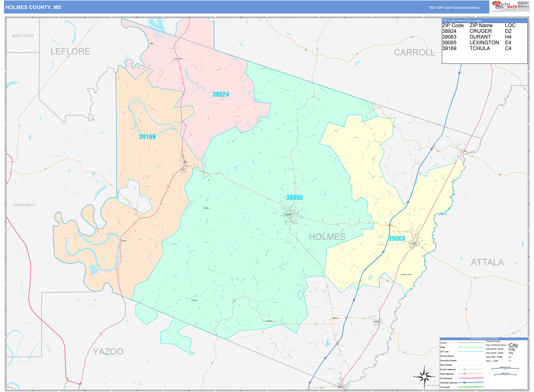Viewport: 534px width, 392px height.
Task: Click the 39095 label on the green map area
Action: click(294, 197)
